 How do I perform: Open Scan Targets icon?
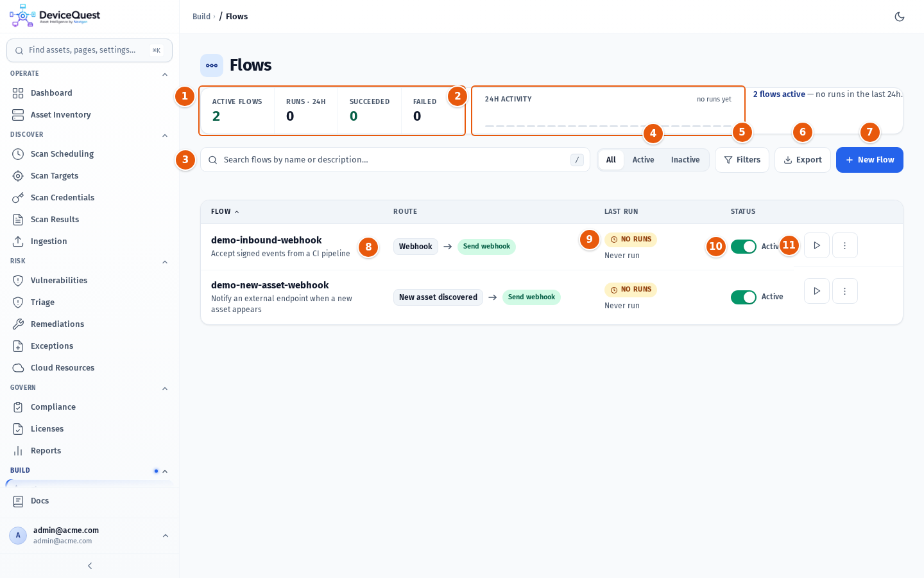[x=18, y=176]
